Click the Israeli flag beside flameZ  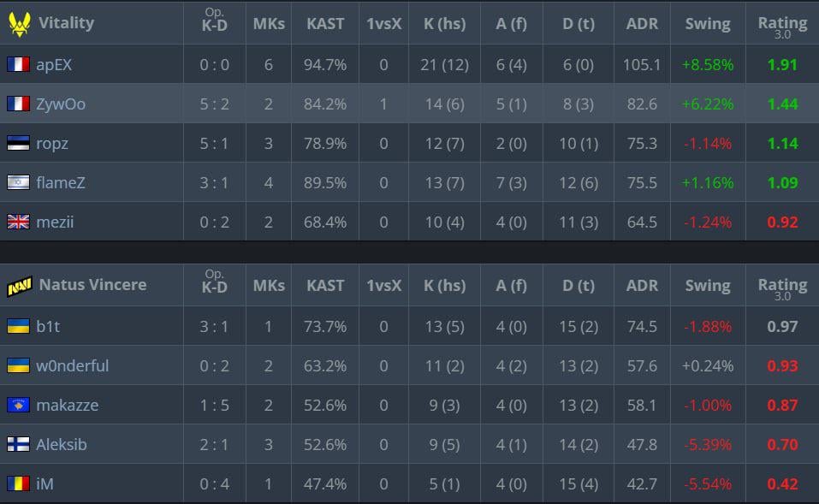click(18, 183)
